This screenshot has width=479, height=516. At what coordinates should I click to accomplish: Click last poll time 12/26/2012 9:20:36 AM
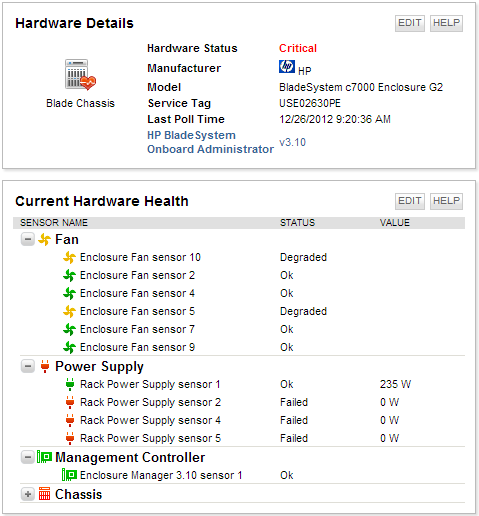coord(335,119)
